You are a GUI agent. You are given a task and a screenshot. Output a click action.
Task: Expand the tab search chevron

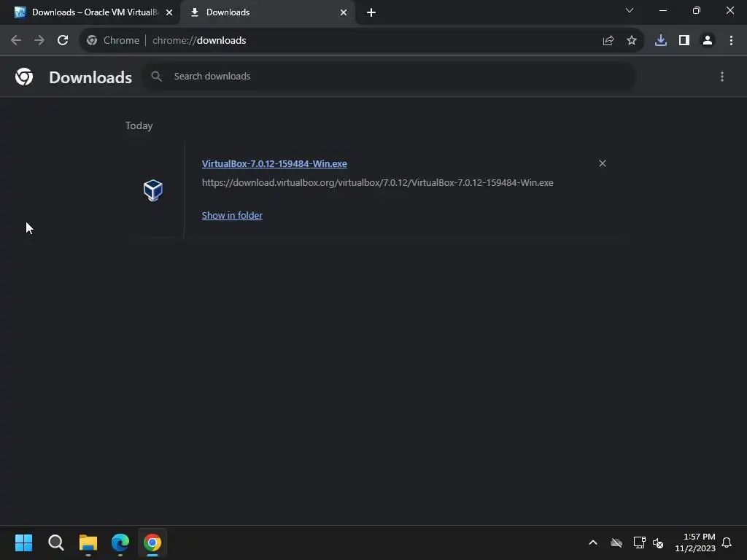tap(630, 10)
